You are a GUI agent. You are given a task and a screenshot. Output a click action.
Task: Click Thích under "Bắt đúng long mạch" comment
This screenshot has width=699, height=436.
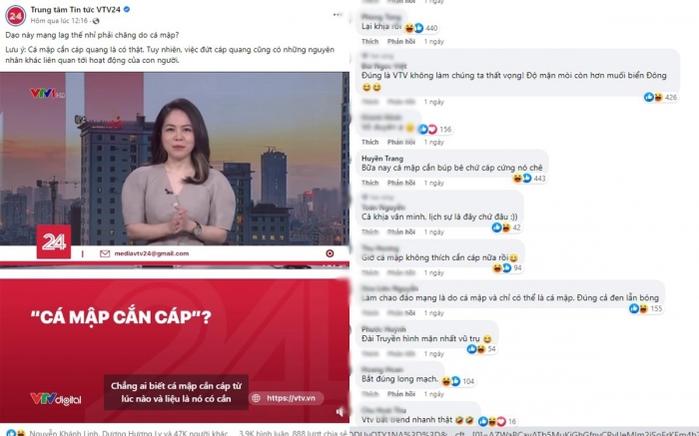[370, 394]
